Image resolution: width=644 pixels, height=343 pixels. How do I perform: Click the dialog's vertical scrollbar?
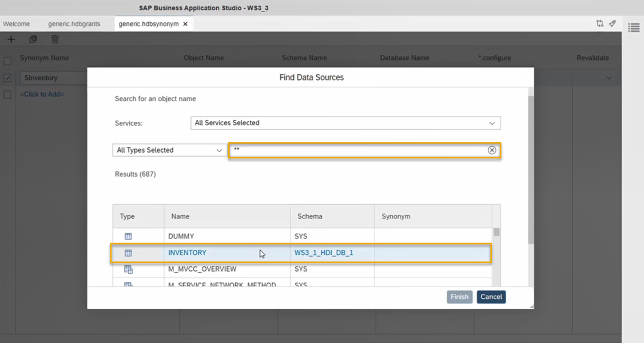[x=531, y=170]
